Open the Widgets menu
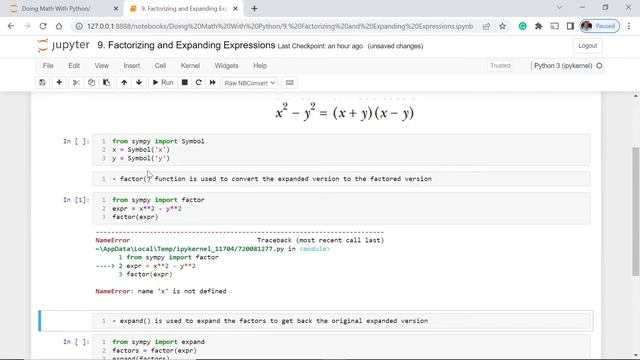The image size is (640, 360). click(x=227, y=66)
